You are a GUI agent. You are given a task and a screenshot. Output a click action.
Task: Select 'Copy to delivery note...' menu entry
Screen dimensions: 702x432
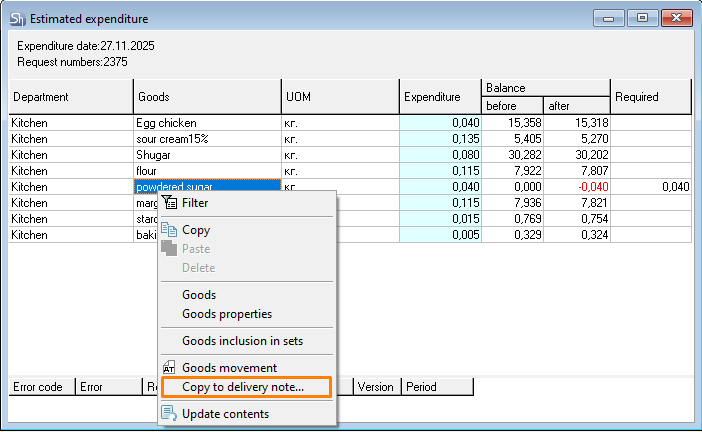tap(243, 387)
